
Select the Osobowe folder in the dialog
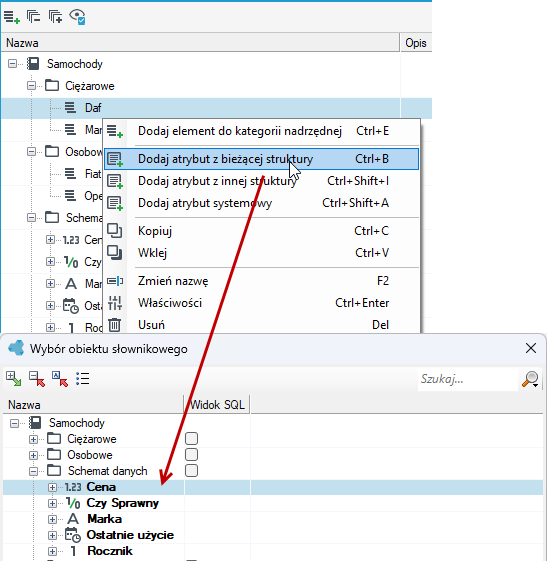(90, 455)
